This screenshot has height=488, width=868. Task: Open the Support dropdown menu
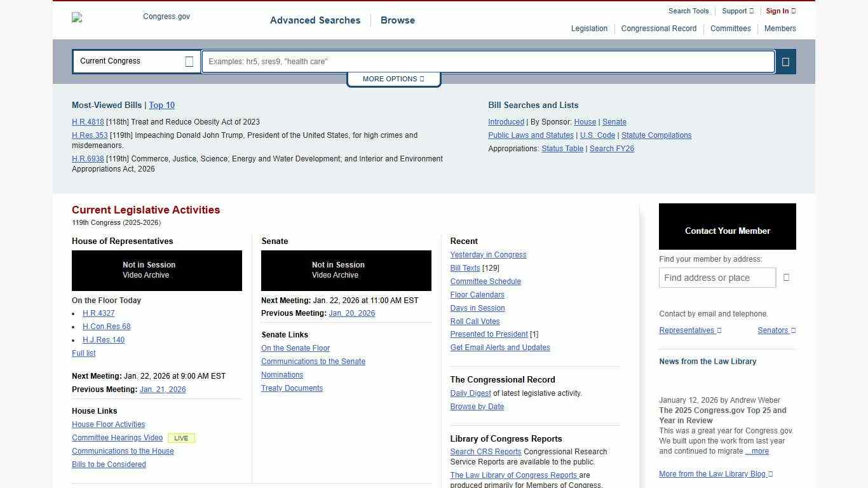737,11
